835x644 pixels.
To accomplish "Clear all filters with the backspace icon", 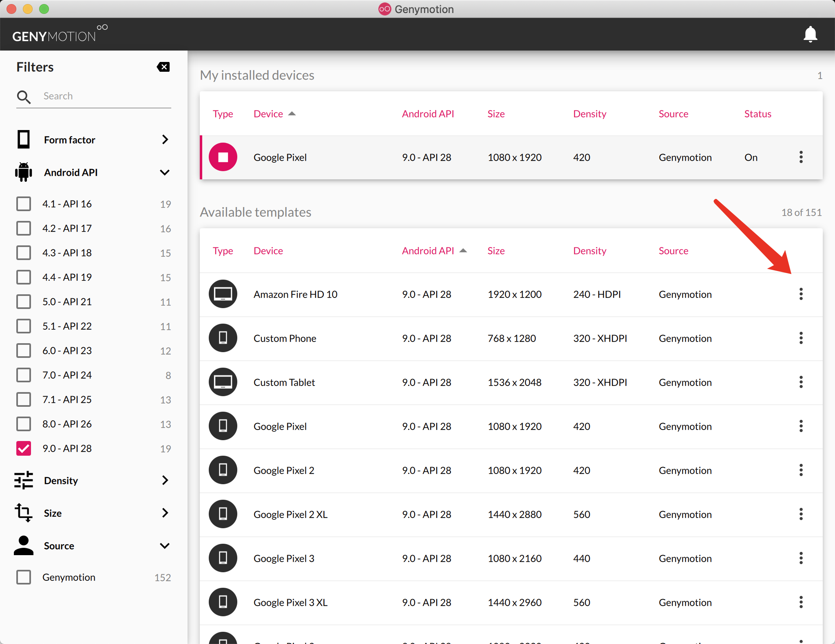I will pyautogui.click(x=163, y=67).
